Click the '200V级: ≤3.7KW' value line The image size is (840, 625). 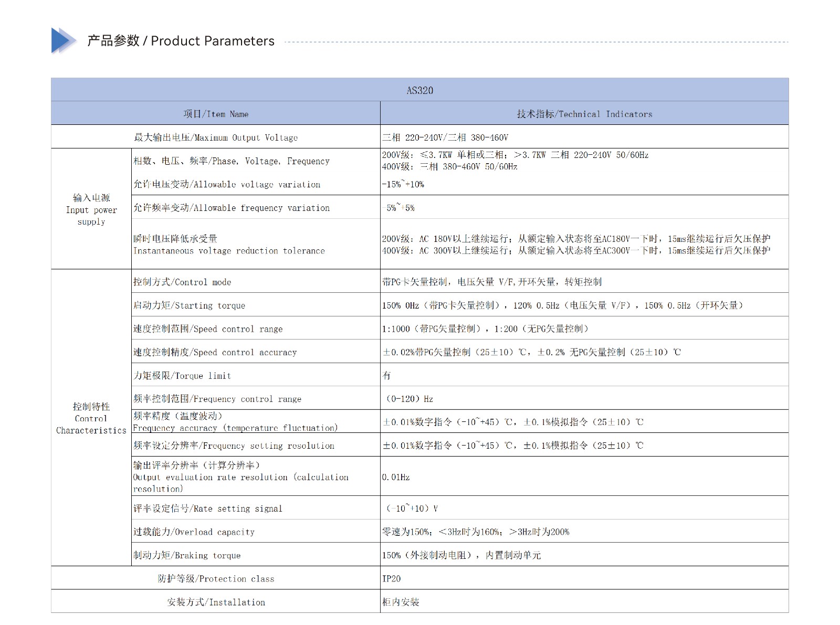tap(515, 155)
